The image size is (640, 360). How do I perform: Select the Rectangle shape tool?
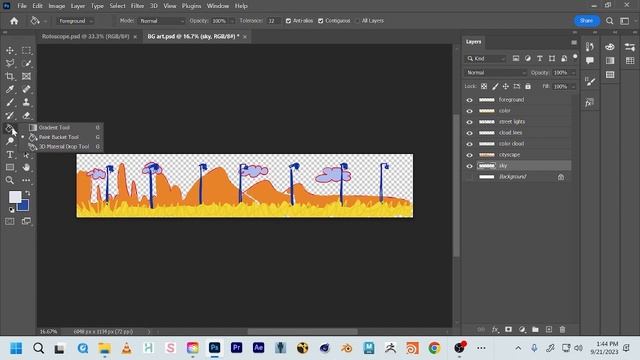(10, 167)
